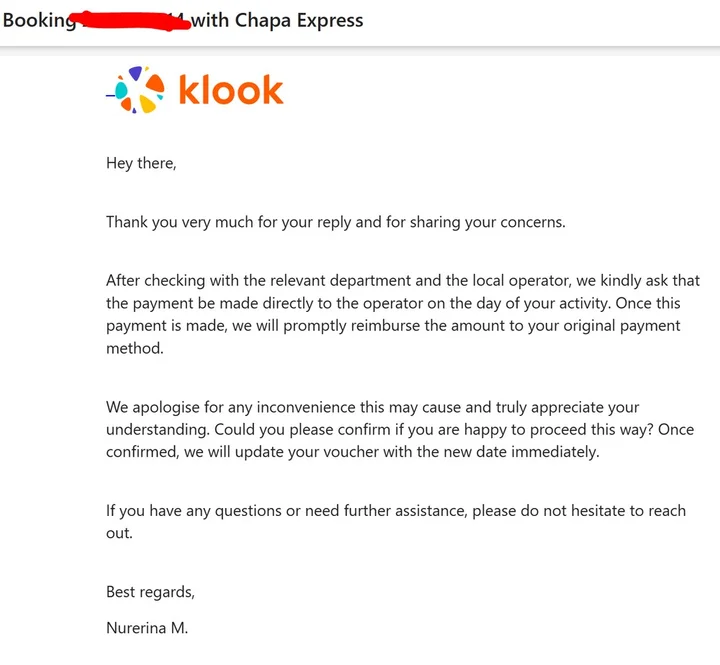The width and height of the screenshot is (720, 665).
Task: Click the word "Booking" in subject
Action: click(38, 20)
